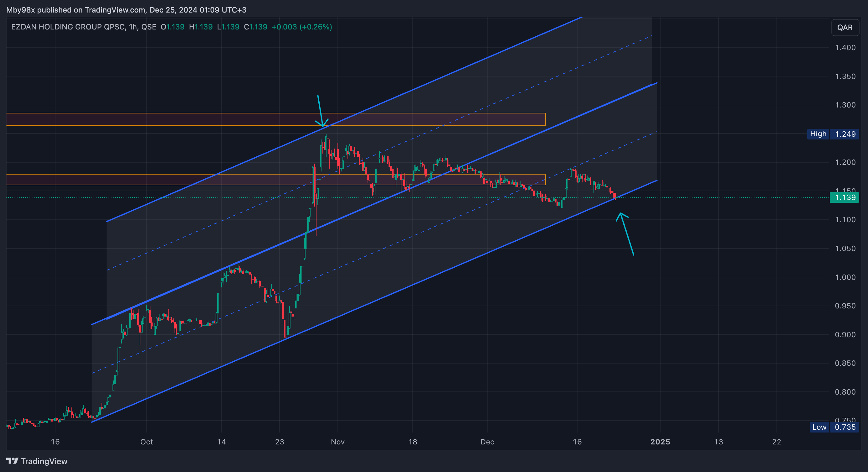
Task: Click the TradingView logo
Action: coord(37,461)
